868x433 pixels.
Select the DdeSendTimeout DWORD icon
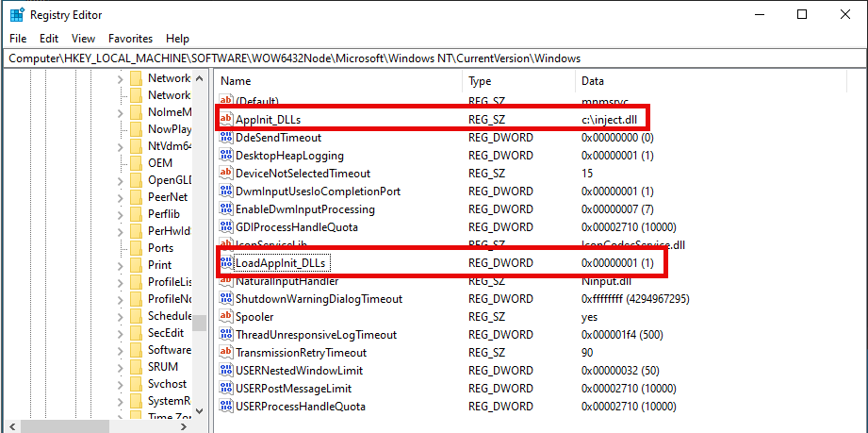tap(226, 138)
